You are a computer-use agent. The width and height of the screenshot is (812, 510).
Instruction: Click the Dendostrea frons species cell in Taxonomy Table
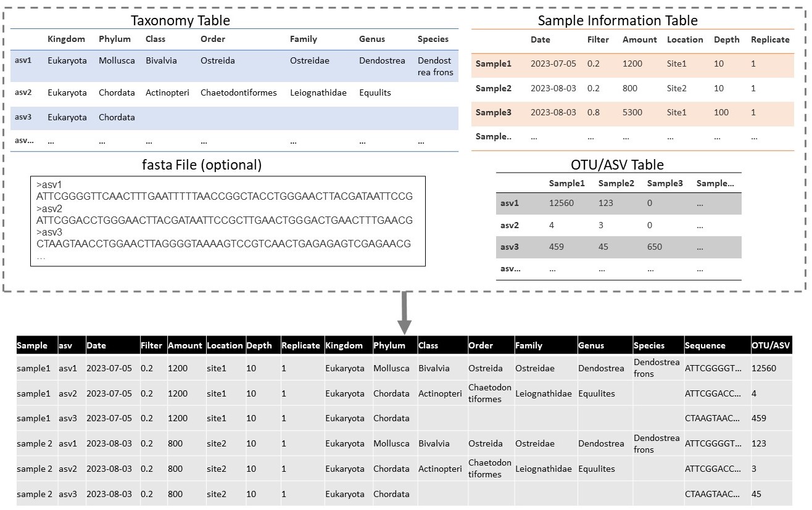pyautogui.click(x=435, y=67)
